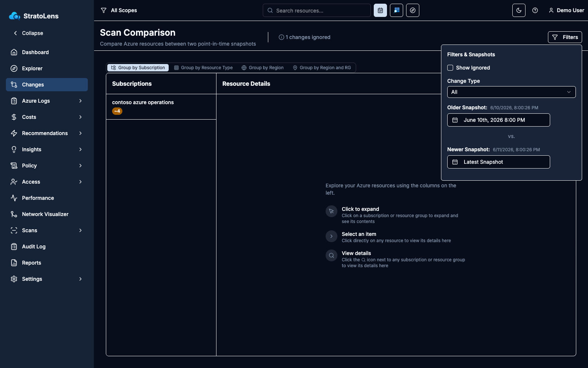Enable the Show Ignored checkbox
588x368 pixels.
(x=450, y=68)
